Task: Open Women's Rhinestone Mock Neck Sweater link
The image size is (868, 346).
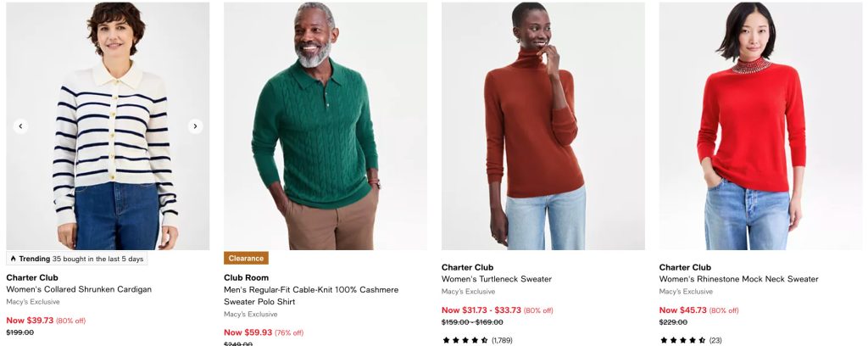Action: [x=738, y=279]
